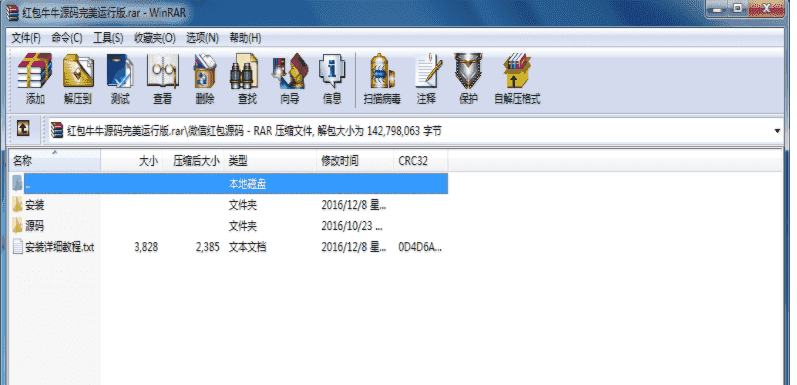Open the 查看 (View) tool
The image size is (797, 385).
pos(163,71)
